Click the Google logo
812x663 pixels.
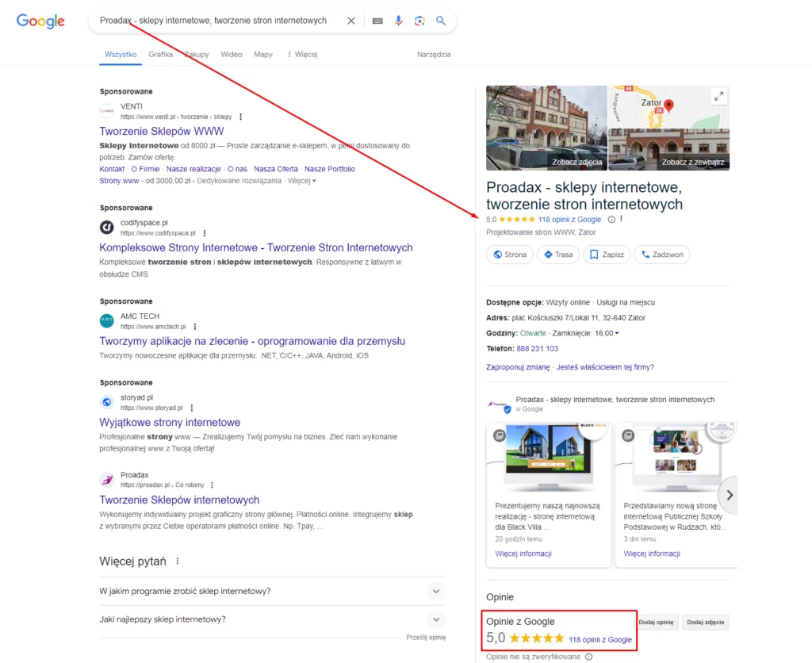[x=40, y=21]
